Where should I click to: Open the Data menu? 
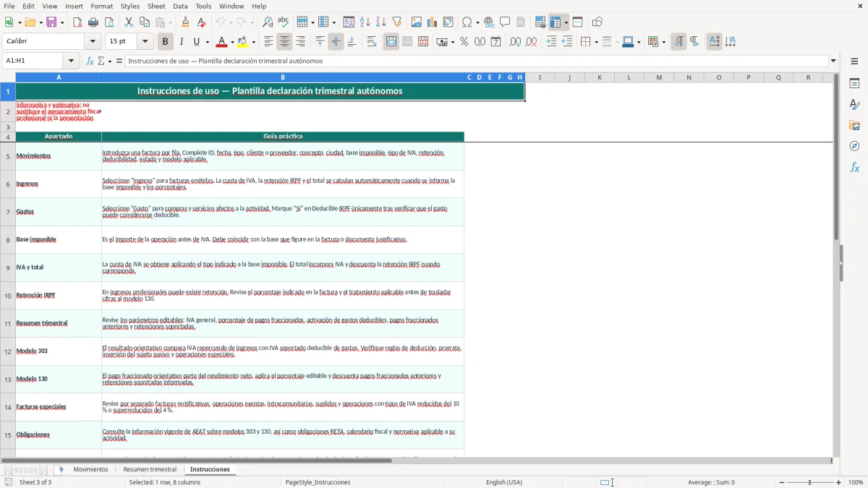click(180, 6)
